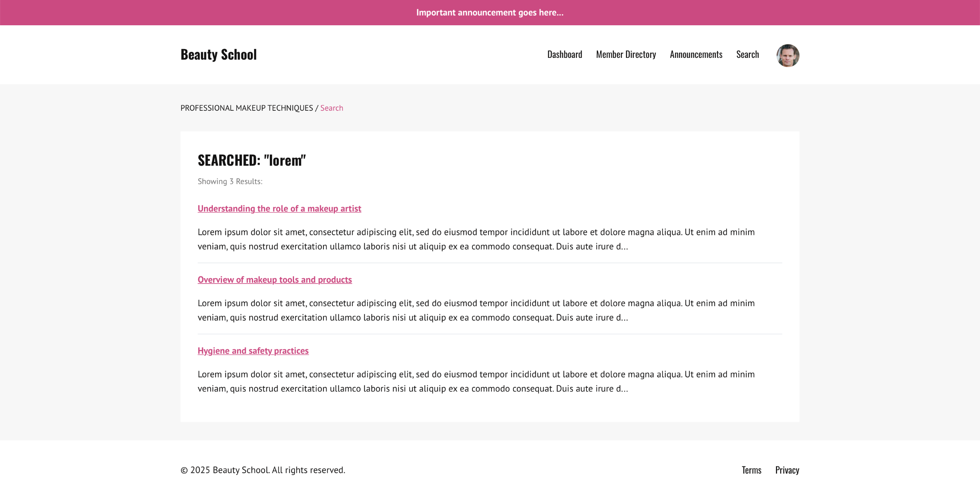This screenshot has height=500, width=980.
Task: Click the 2025 copyright notice in footer
Action: (x=263, y=470)
